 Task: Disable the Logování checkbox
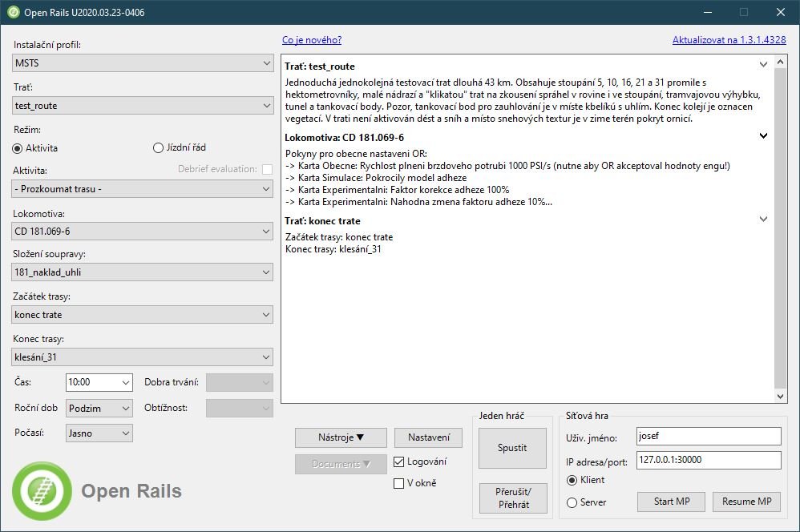coord(399,461)
